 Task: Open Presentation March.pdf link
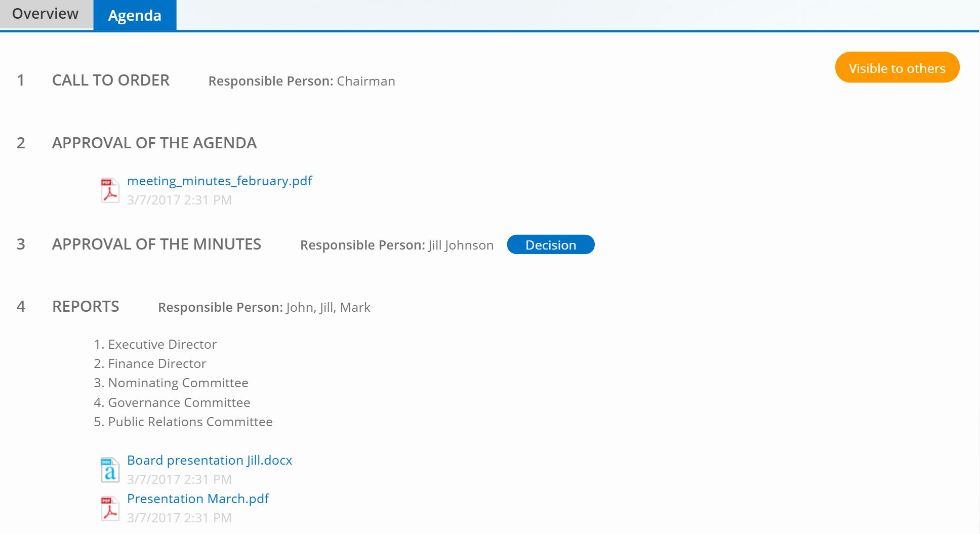(x=197, y=499)
